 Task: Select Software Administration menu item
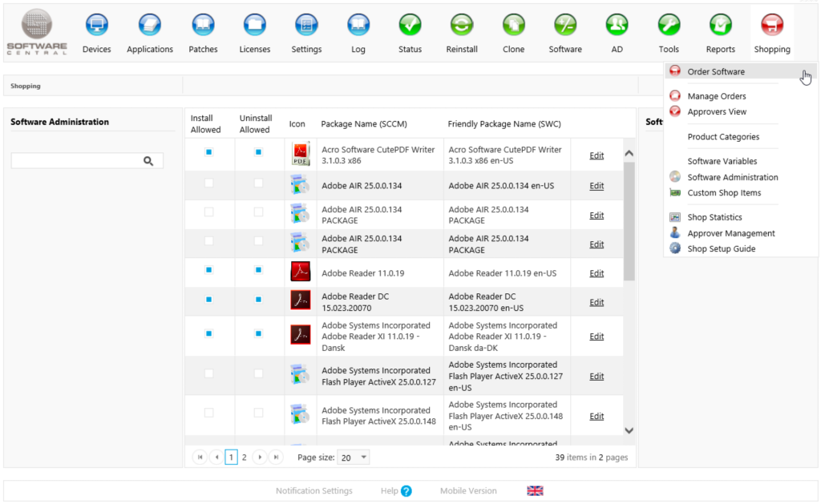(x=733, y=177)
